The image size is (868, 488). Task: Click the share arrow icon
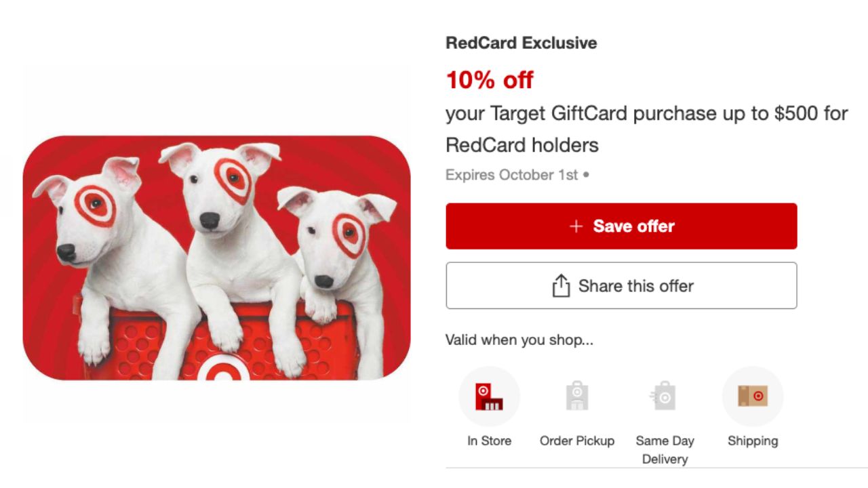click(561, 286)
